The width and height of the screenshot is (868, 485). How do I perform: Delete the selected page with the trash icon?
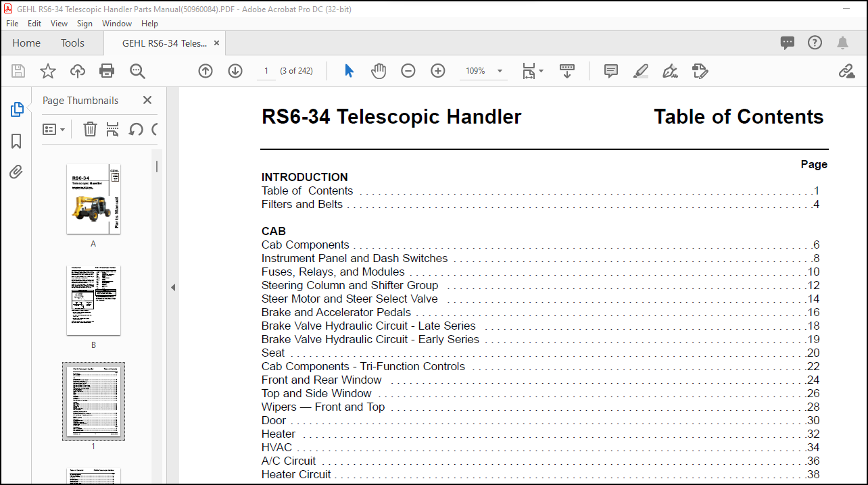click(90, 129)
